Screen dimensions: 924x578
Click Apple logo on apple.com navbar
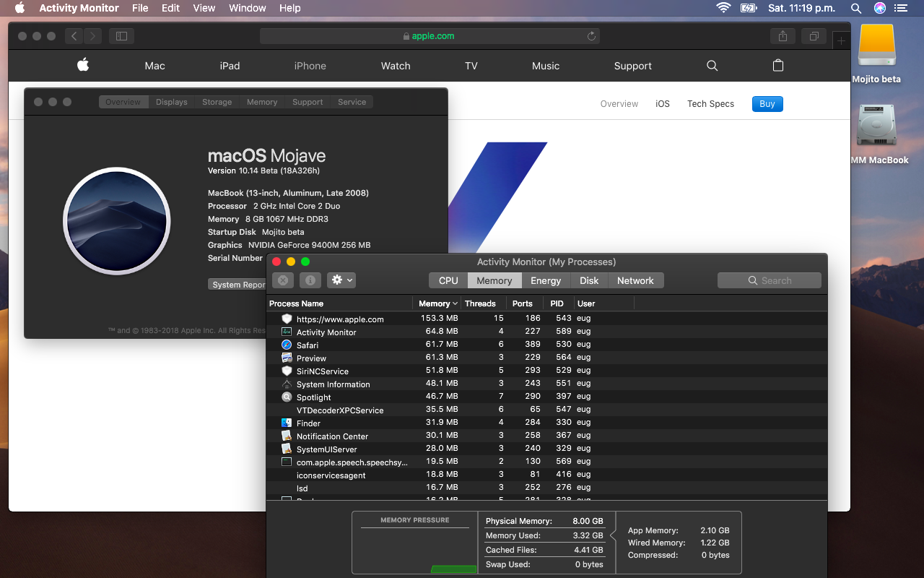tap(83, 65)
